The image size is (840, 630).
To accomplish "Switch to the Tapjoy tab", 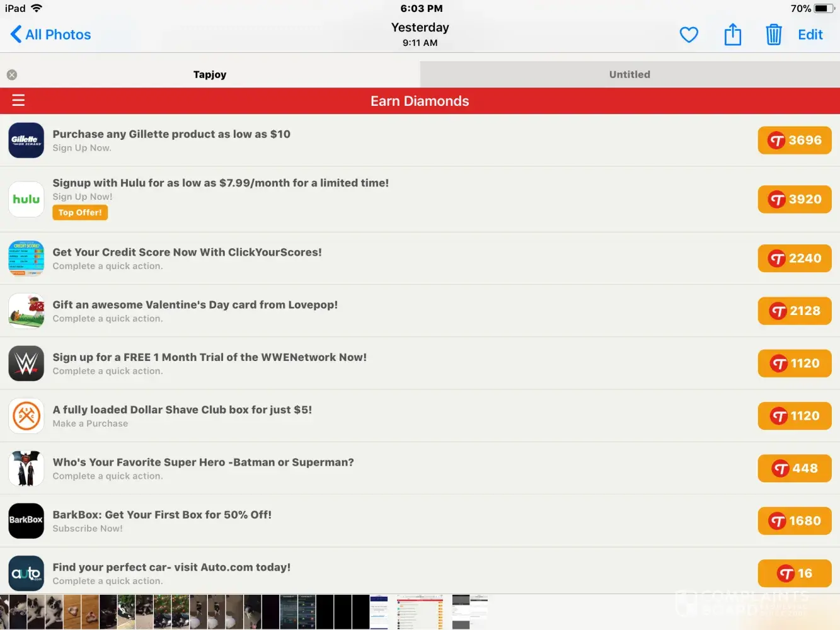I will pos(210,74).
